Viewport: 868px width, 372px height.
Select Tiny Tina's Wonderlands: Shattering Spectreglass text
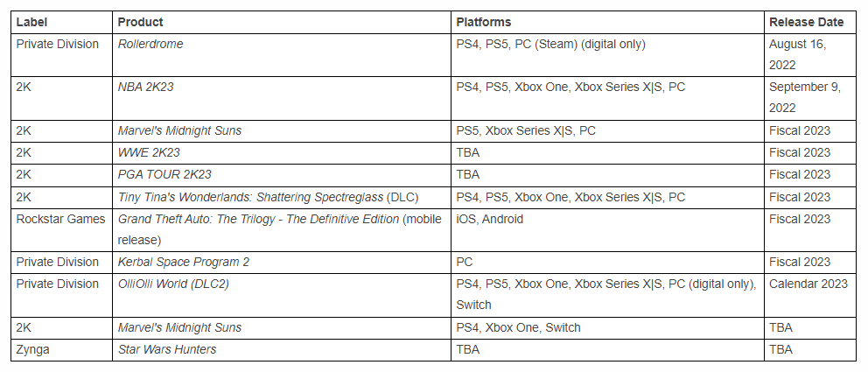[x=250, y=197]
